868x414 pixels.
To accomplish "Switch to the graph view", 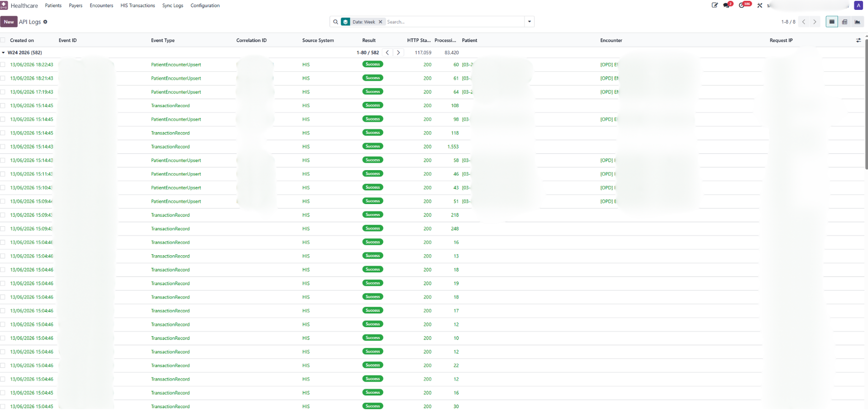I will (857, 22).
